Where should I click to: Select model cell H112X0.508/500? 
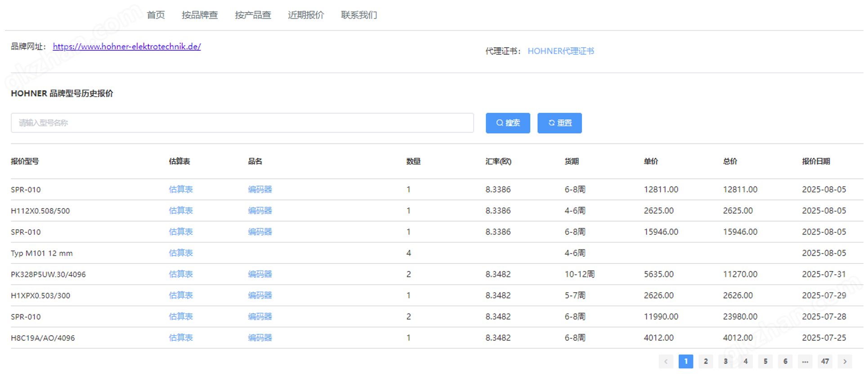click(40, 211)
